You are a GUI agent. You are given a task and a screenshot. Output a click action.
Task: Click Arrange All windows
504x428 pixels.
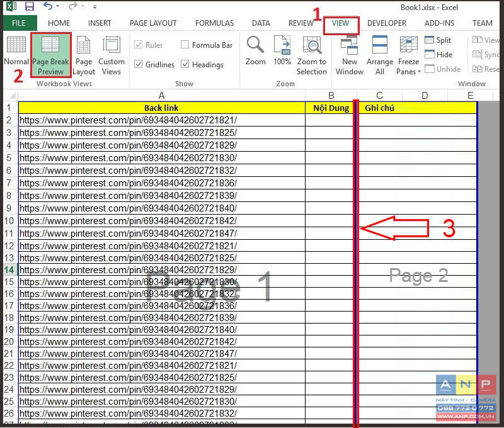(x=380, y=56)
